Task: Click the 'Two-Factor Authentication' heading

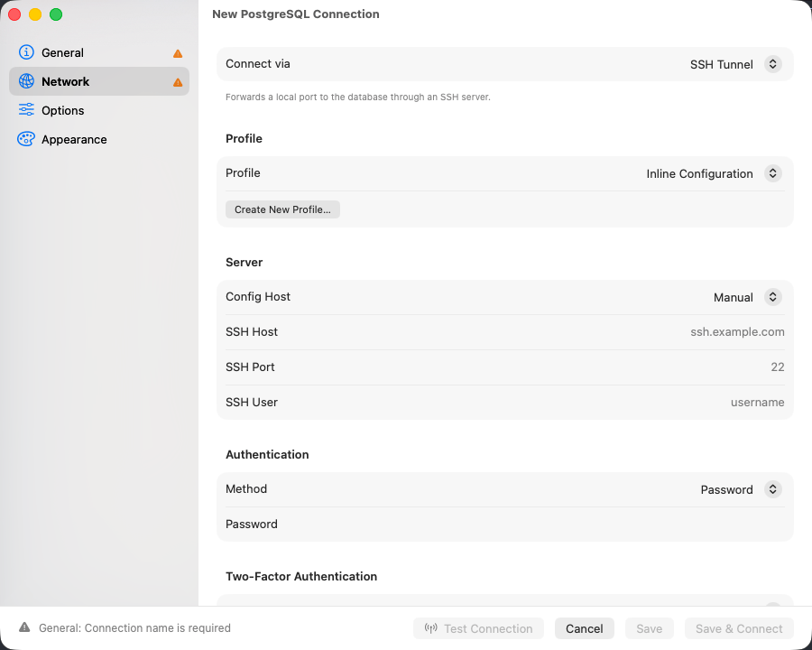Action: [301, 576]
